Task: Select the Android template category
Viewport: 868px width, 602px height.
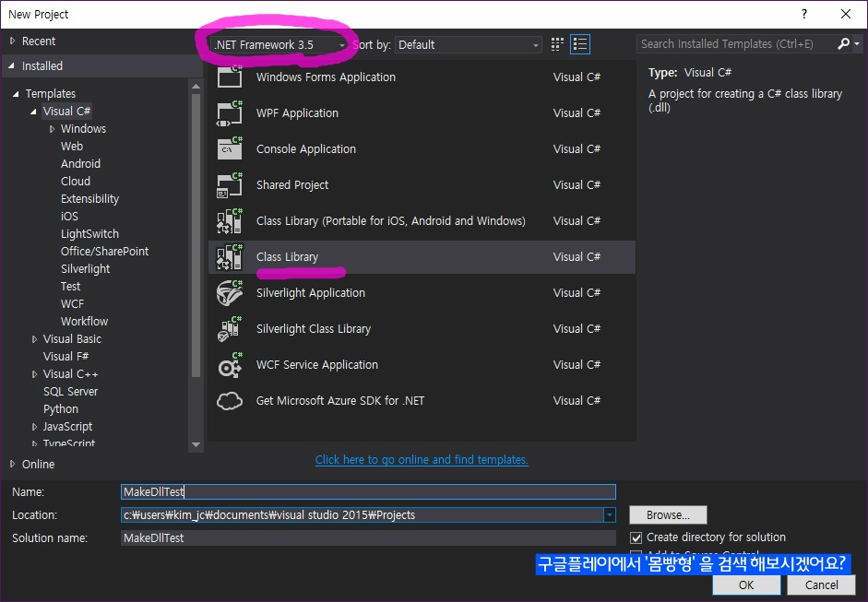Action: click(81, 164)
